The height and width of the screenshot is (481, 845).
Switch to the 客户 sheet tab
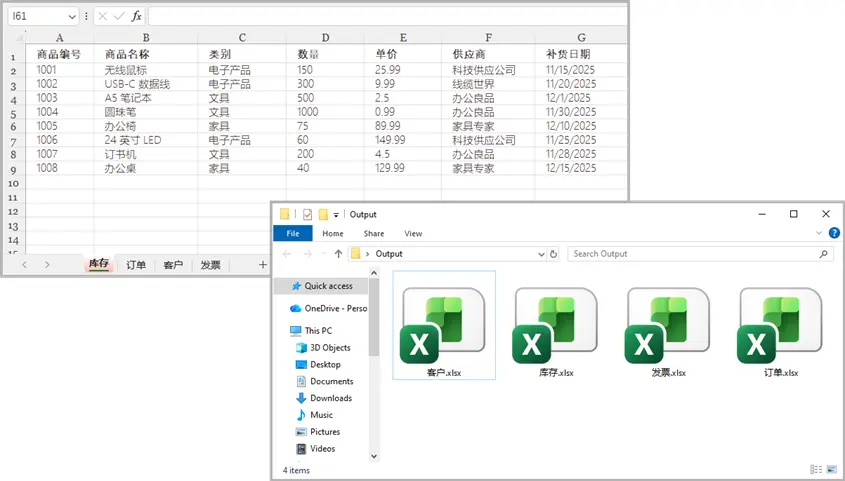pyautogui.click(x=173, y=264)
